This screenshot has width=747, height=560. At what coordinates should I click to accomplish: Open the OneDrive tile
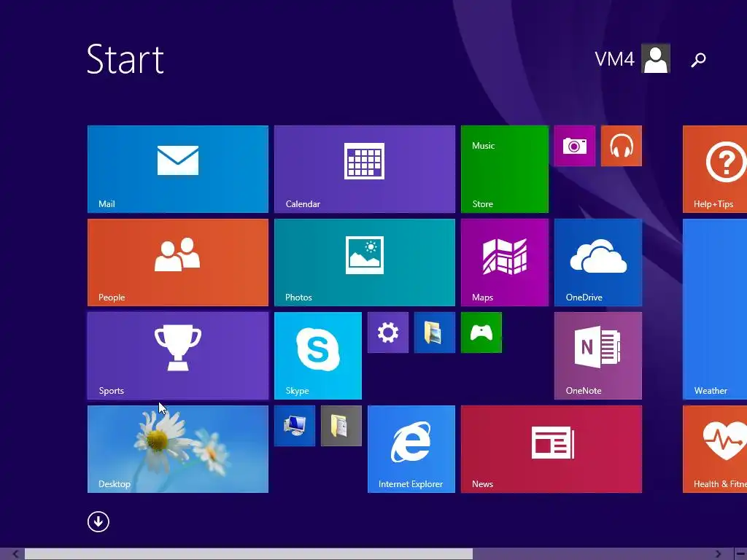(x=598, y=262)
